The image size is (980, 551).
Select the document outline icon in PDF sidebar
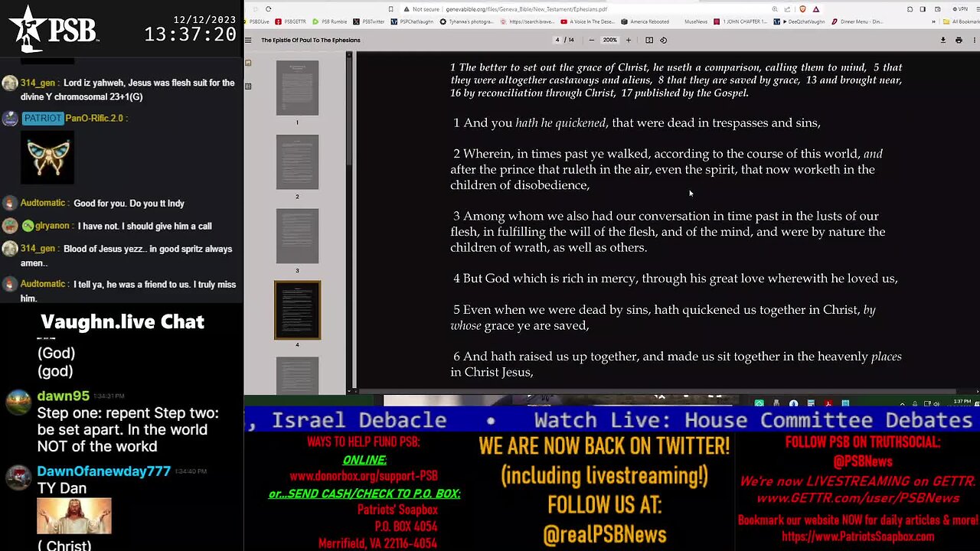coord(248,86)
